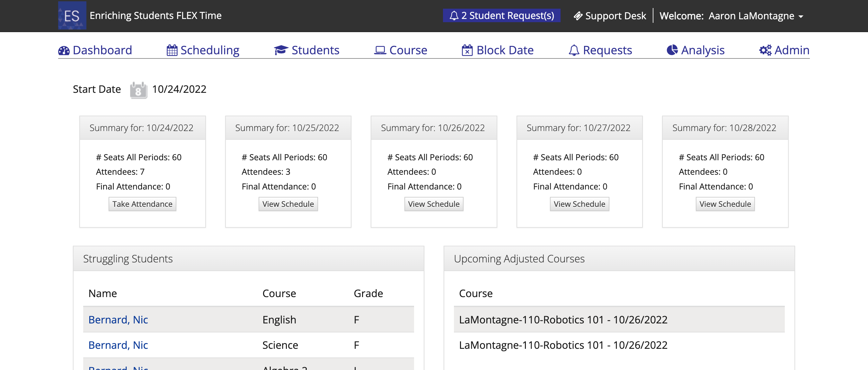The width and height of the screenshot is (868, 370).
Task: Open the 2 Student Requests notification
Action: click(x=502, y=15)
